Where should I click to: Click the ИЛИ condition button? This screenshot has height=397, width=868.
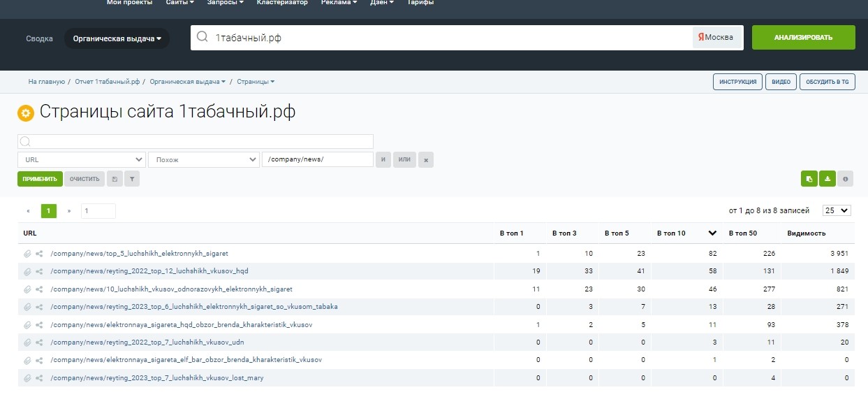pyautogui.click(x=404, y=160)
